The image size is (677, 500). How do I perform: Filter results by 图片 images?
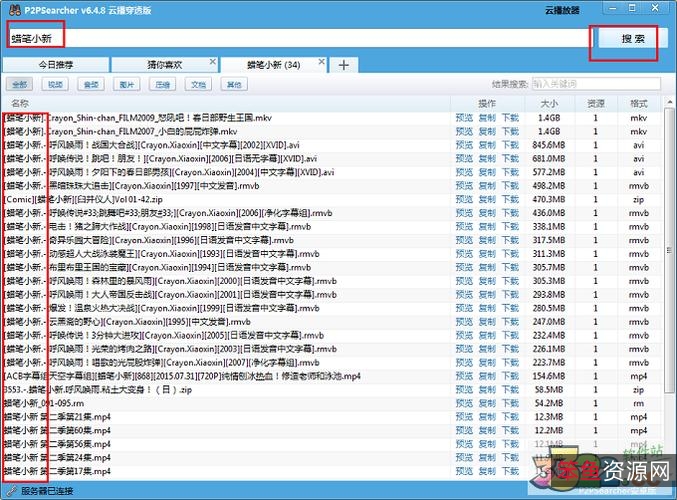click(x=127, y=84)
